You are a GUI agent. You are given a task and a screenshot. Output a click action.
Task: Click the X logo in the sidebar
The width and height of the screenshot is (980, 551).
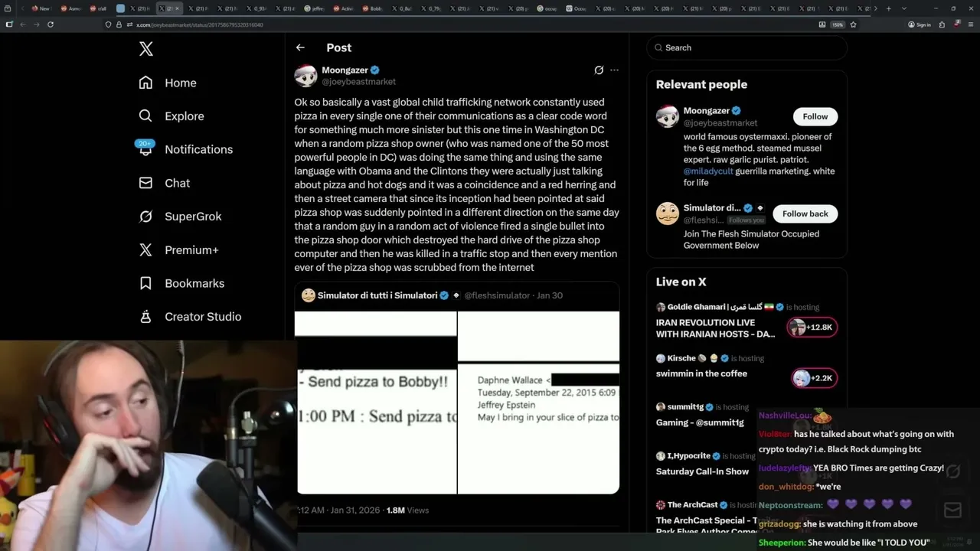coord(146,49)
